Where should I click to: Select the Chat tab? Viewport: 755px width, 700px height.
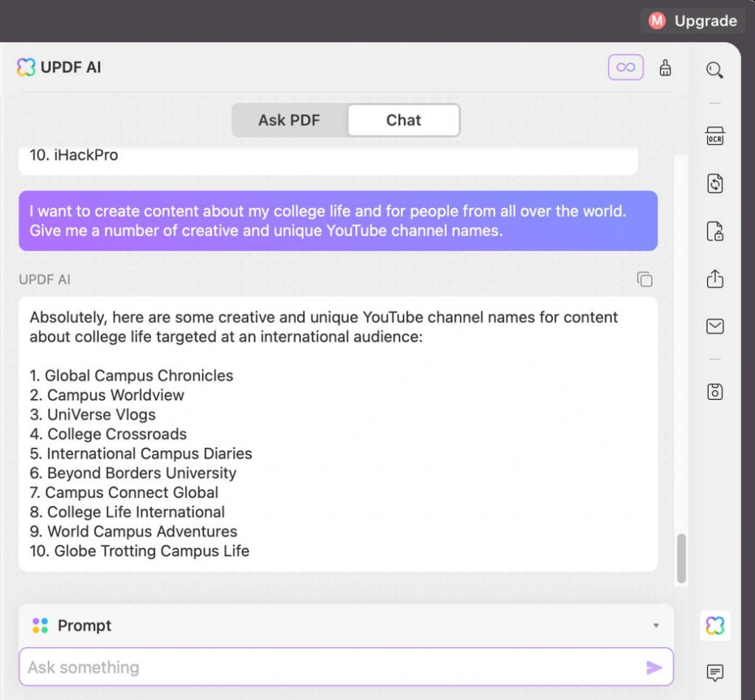click(x=403, y=120)
